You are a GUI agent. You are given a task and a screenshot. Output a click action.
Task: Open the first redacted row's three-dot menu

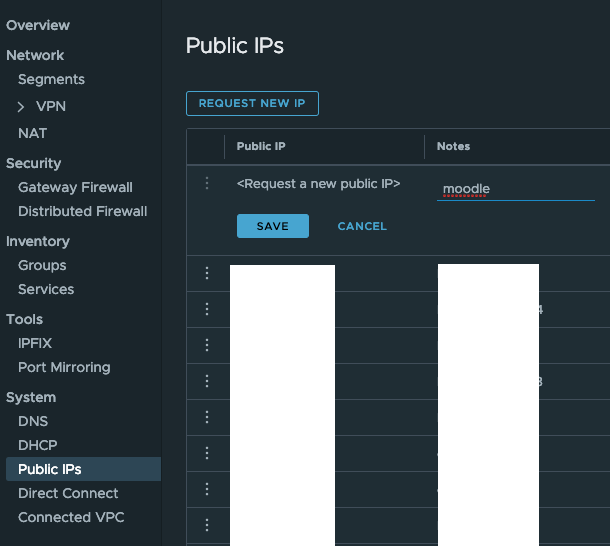tap(207, 273)
